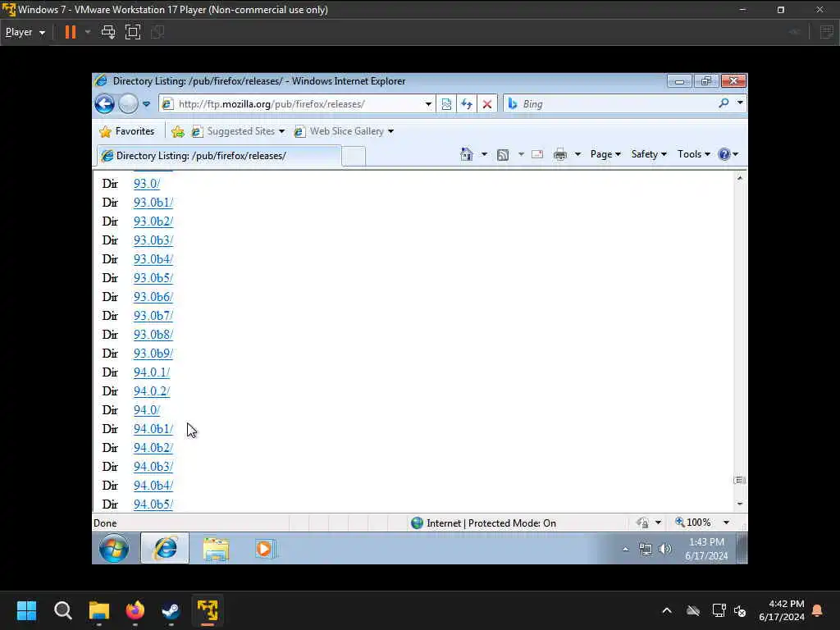840x630 pixels.
Task: Select the Directory Listing tab
Action: coord(218,156)
